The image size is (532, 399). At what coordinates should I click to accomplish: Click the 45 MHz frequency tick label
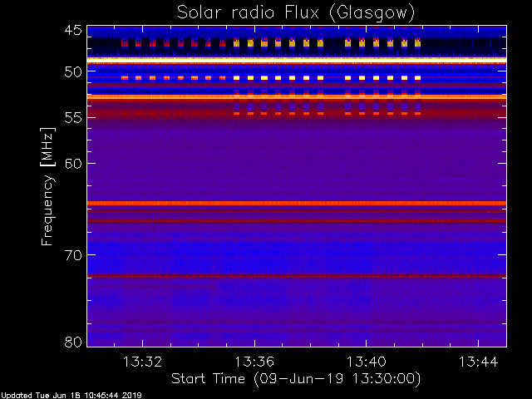[x=73, y=30]
